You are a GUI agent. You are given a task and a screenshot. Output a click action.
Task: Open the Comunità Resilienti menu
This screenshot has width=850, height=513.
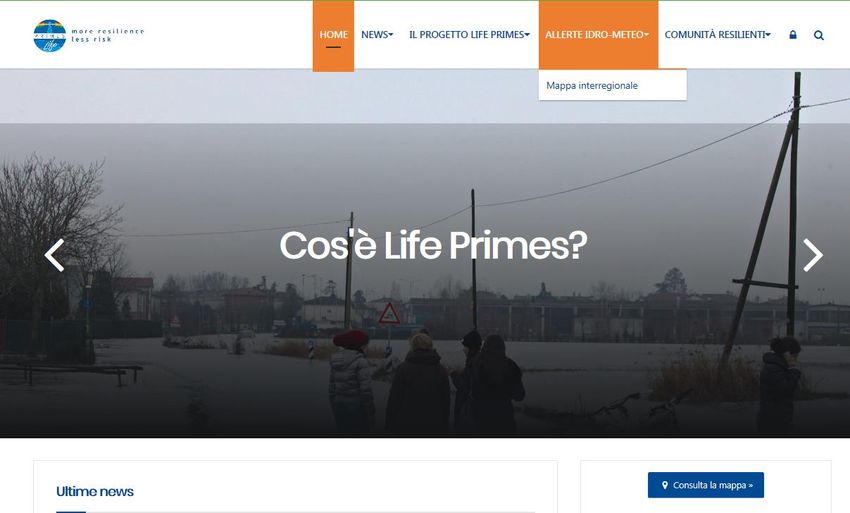click(x=718, y=35)
